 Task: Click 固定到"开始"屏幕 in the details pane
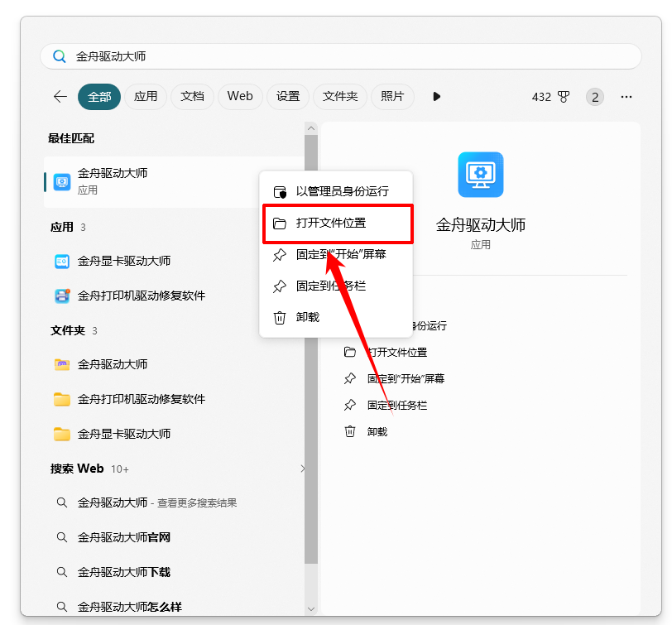point(406,378)
